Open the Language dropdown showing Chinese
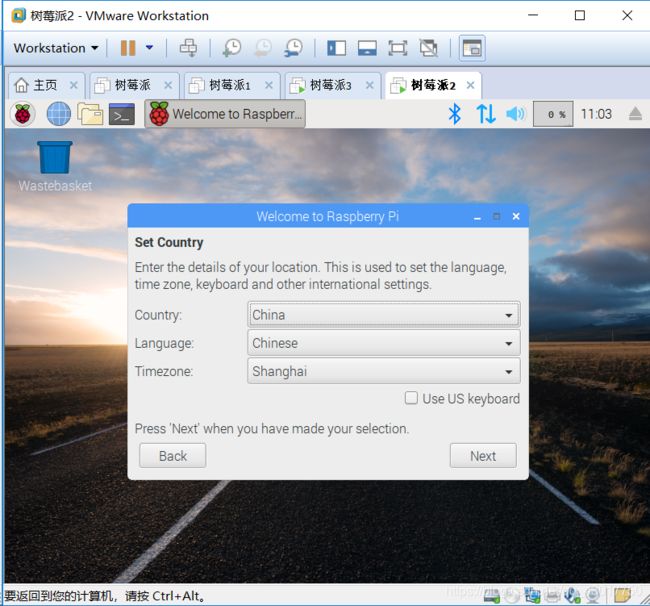Screen dimensions: 650x606 pos(383,343)
